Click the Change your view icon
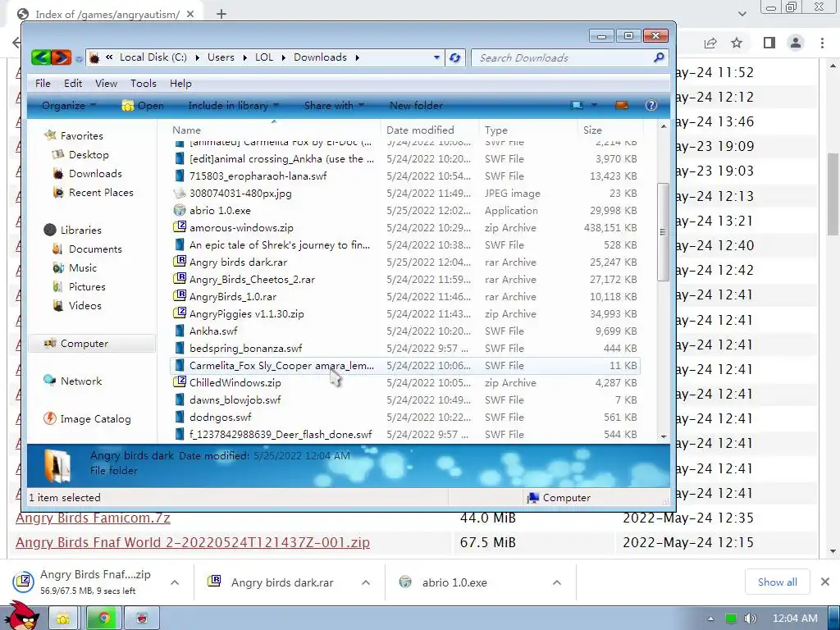Viewport: 840px width, 630px height. (x=577, y=106)
